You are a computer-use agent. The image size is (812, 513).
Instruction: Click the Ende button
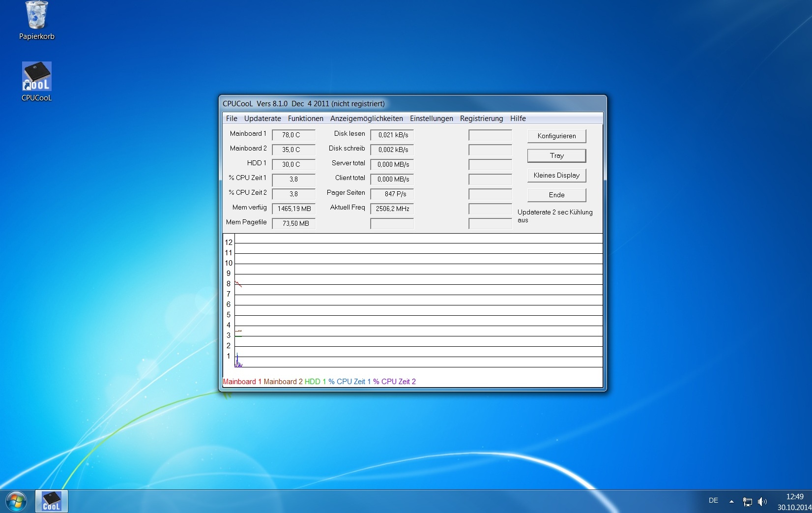[556, 195]
